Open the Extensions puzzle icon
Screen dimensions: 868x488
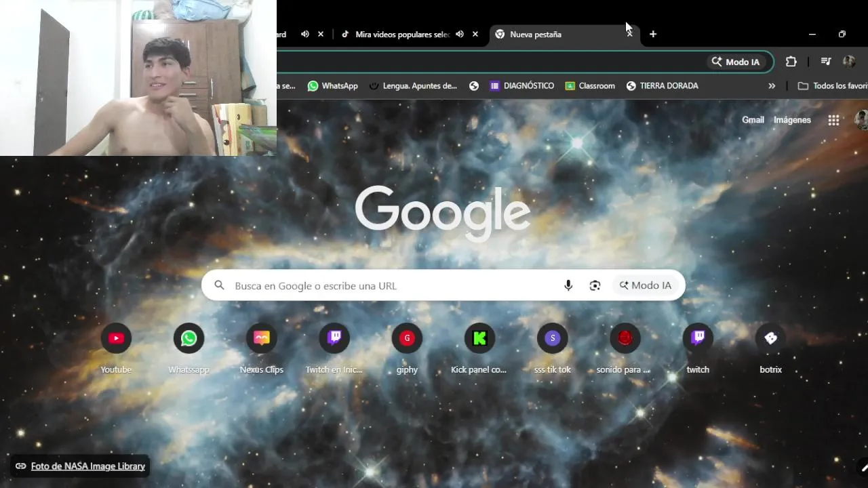pyautogui.click(x=791, y=62)
